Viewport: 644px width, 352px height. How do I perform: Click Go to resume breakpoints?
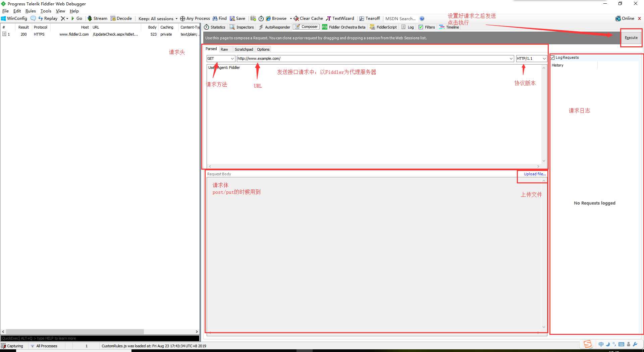point(77,18)
